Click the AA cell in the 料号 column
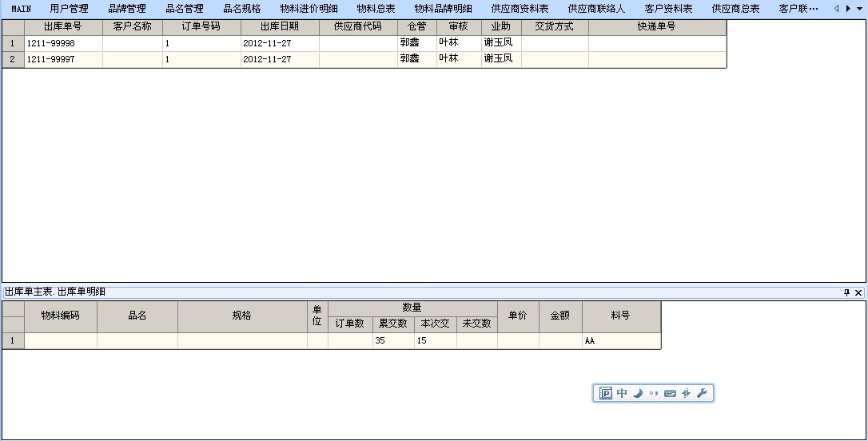The image size is (868, 441). point(621,341)
